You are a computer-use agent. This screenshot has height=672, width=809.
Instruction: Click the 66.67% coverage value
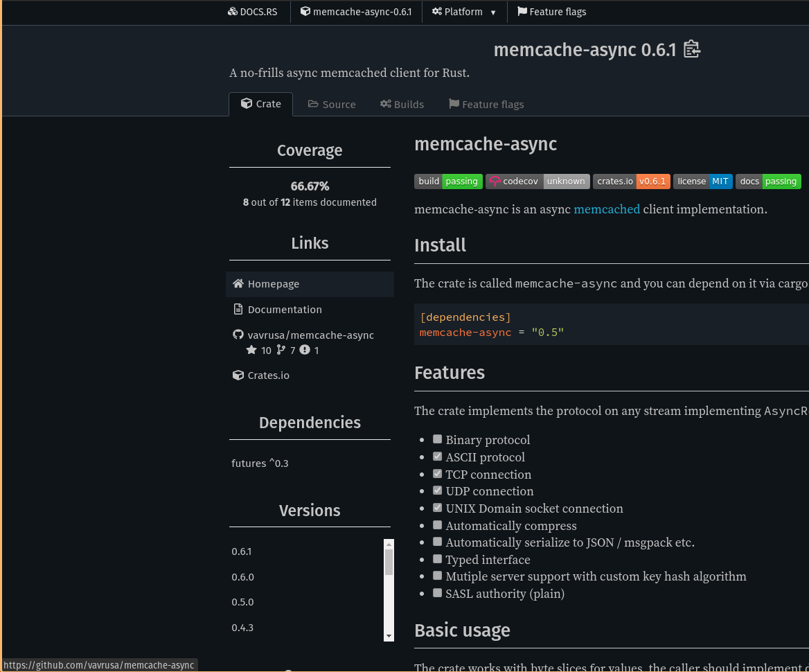310,186
